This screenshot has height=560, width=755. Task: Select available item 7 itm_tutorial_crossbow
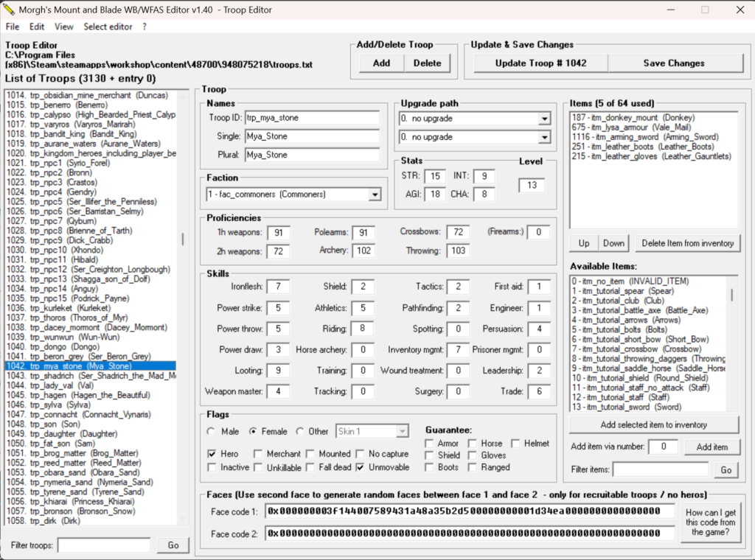click(648, 349)
